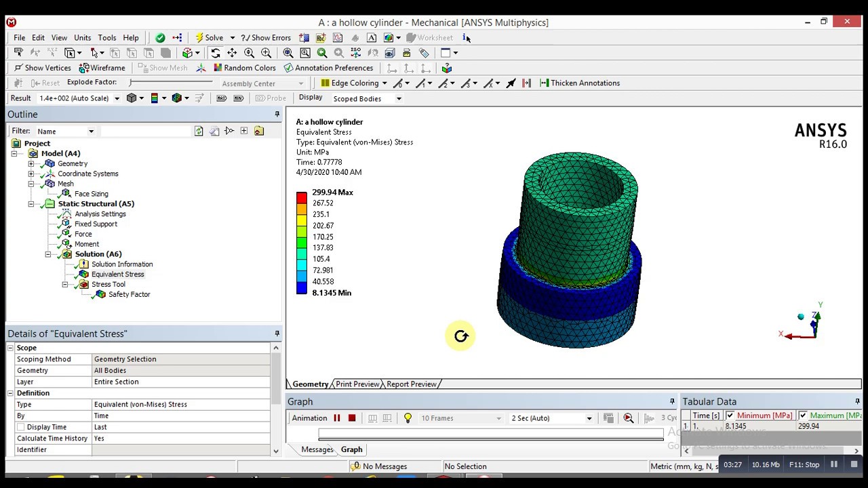The height and width of the screenshot is (488, 868).
Task: Switch to the Print Preview tab
Action: [357, 384]
